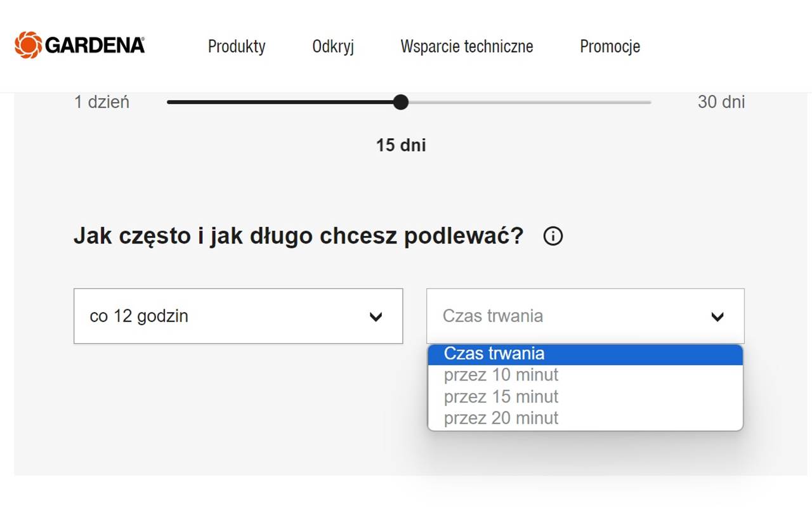Click the chevron on the Czas trwania dropdown
Screen dimensions: 812x532
coord(717,316)
